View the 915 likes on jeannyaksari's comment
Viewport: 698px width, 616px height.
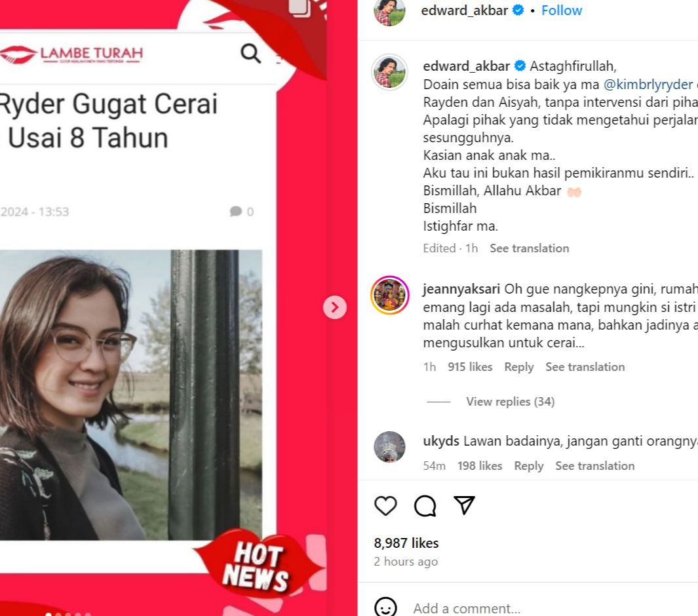coord(470,367)
